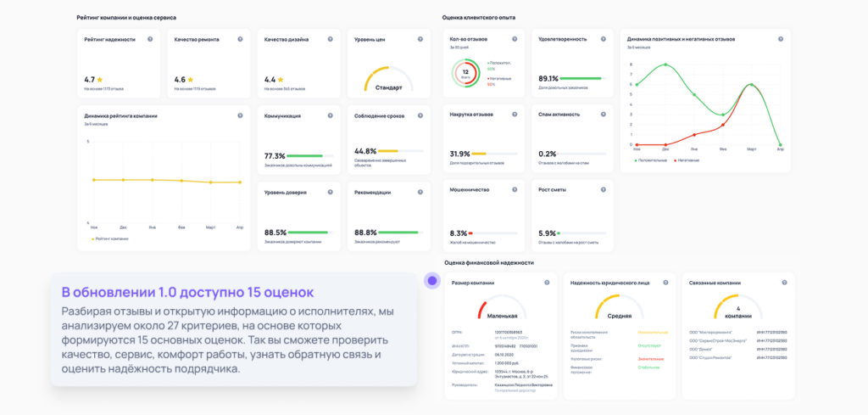Screen dimensions: 868x415
Task: Open help icon on Удовлетворенность card
Action: [x=603, y=39]
